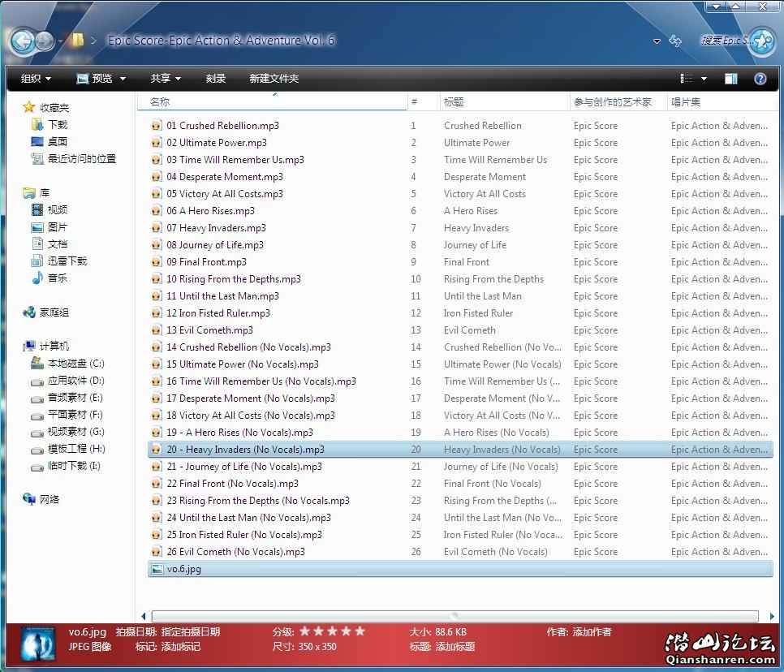This screenshot has width=784, height=672.
Task: Sort by the # track number column
Action: 424,102
